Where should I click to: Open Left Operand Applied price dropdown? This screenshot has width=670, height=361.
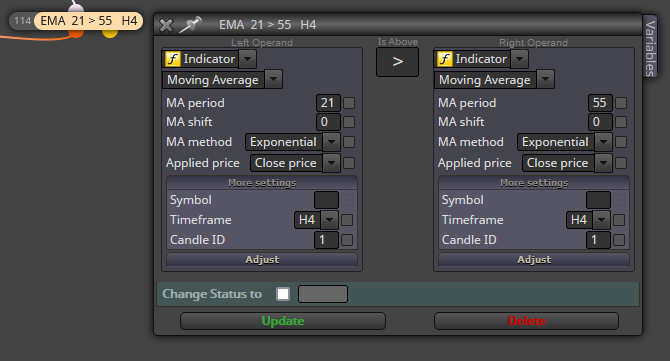pyautogui.click(x=331, y=163)
